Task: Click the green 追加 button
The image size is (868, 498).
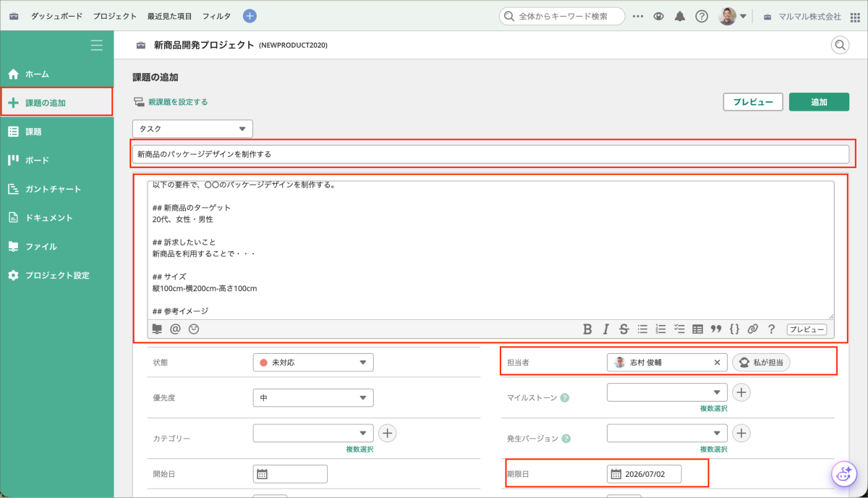Action: click(819, 102)
